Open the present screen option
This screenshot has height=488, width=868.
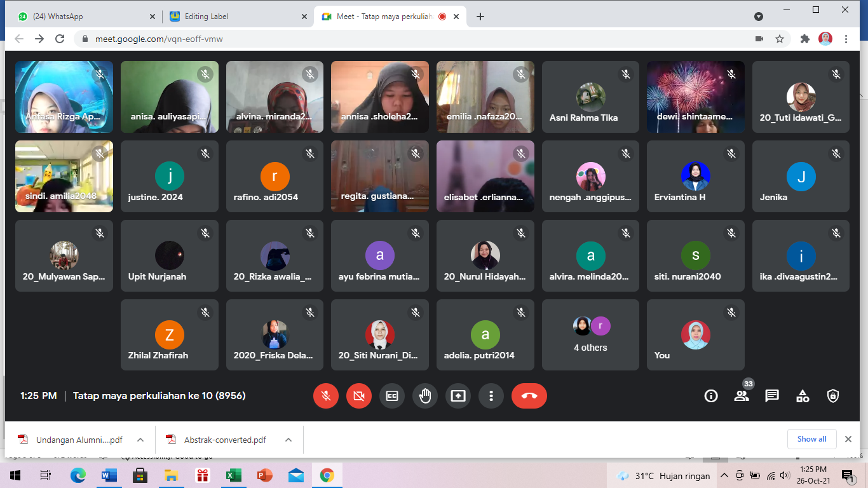[458, 396]
